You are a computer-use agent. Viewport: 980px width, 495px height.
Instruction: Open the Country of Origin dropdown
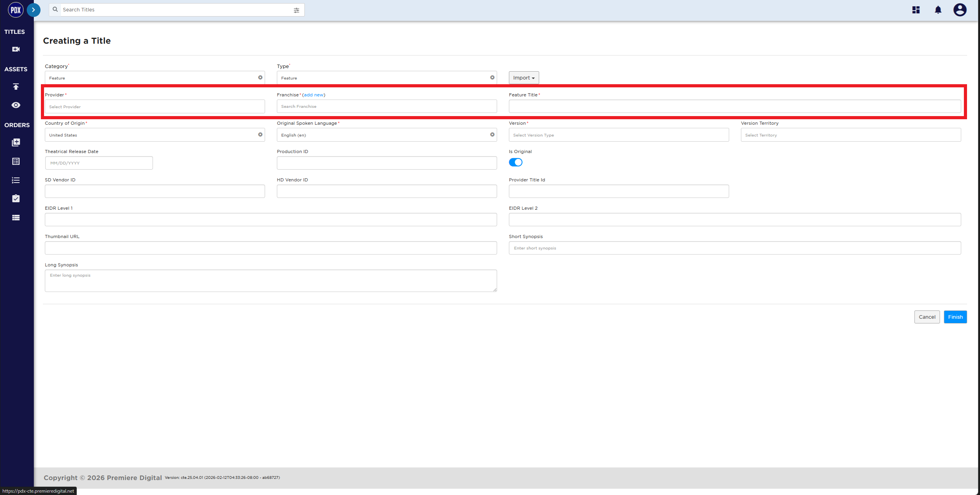[155, 135]
